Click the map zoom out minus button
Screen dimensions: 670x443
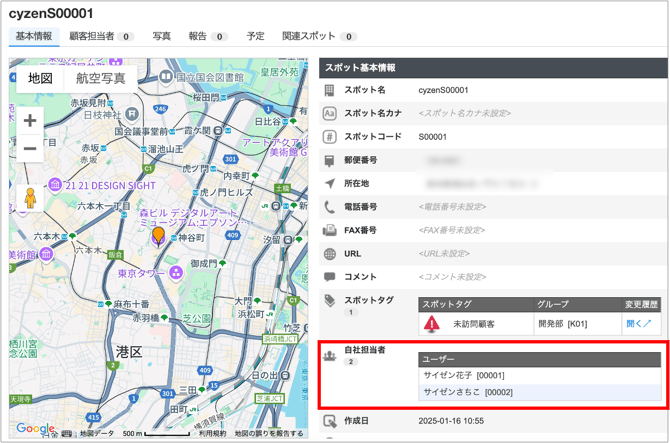pyautogui.click(x=30, y=150)
